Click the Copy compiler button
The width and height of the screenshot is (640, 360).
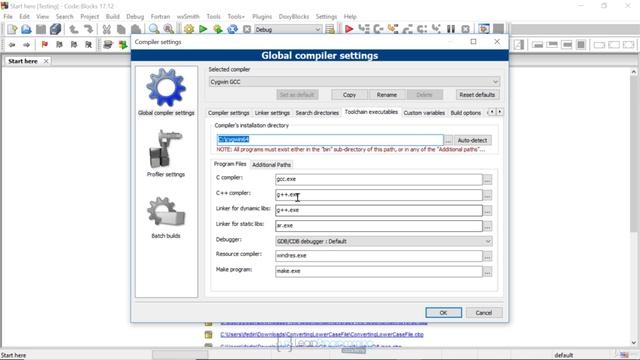click(349, 95)
